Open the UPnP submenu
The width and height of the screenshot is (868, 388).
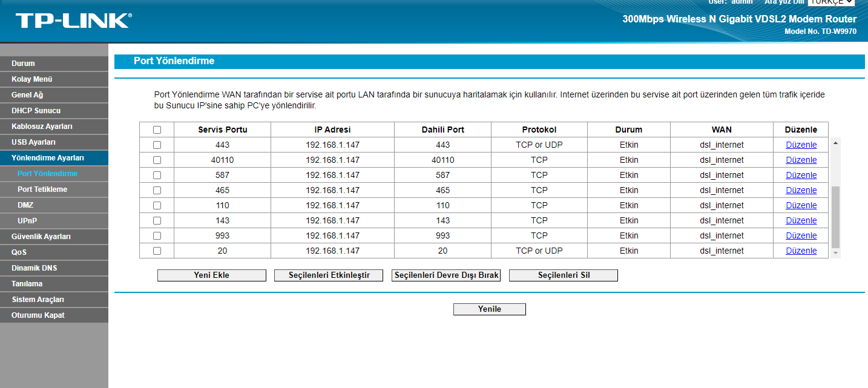(54, 221)
